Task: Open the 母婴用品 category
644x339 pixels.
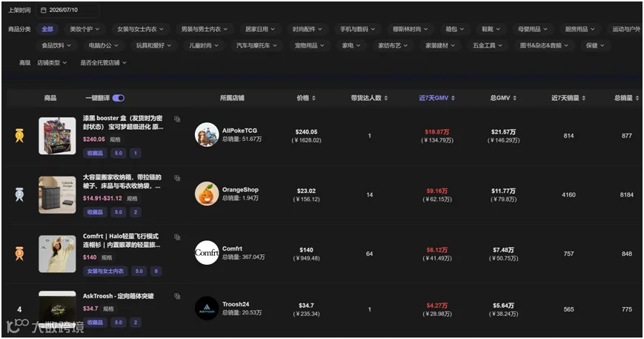Action: coord(533,29)
